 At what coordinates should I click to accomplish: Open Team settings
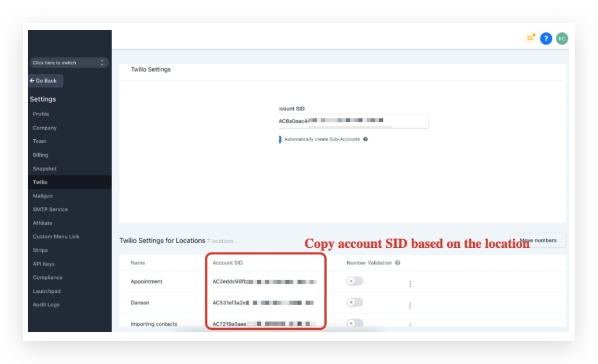[40, 141]
